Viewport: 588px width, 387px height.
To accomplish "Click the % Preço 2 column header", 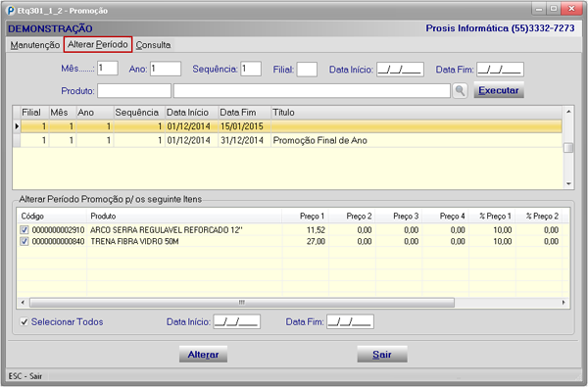I will 538,217.
